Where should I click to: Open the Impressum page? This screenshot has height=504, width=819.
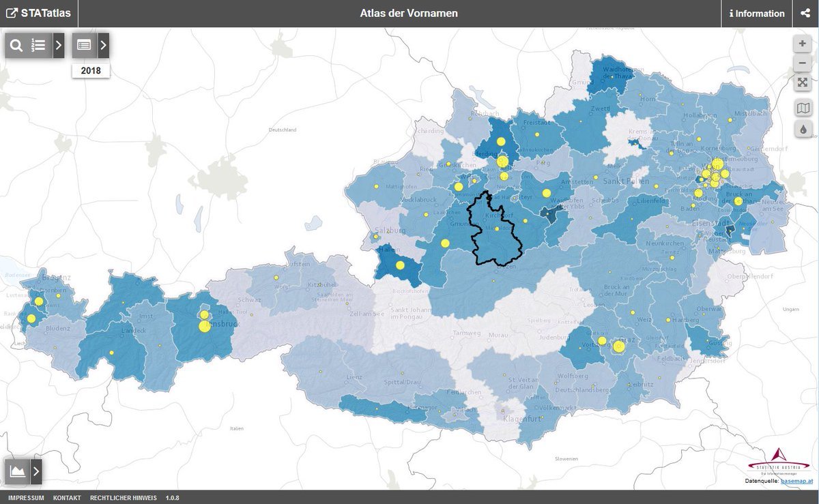tap(27, 498)
